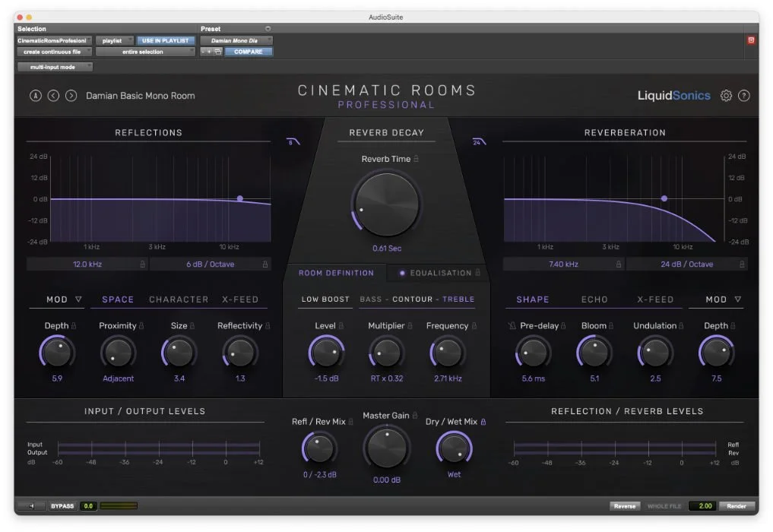Click Damian Basic Mono Room preset name
This screenshot has width=773, height=532.
tap(141, 96)
